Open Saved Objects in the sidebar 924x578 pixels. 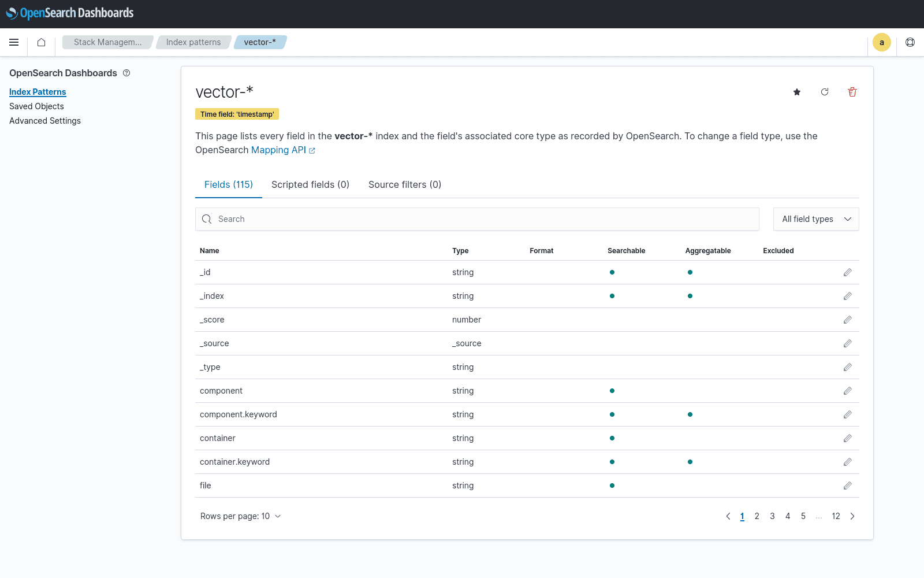[x=36, y=106]
